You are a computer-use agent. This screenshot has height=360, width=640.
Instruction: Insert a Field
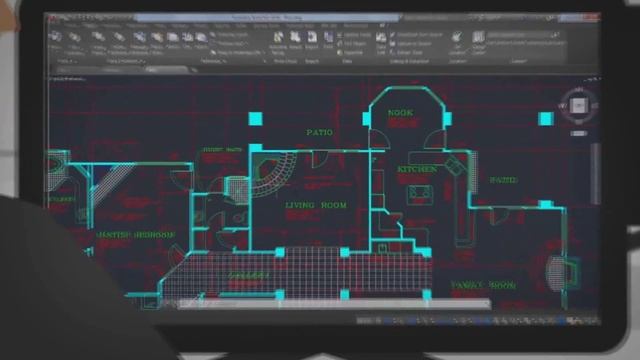coord(329,38)
